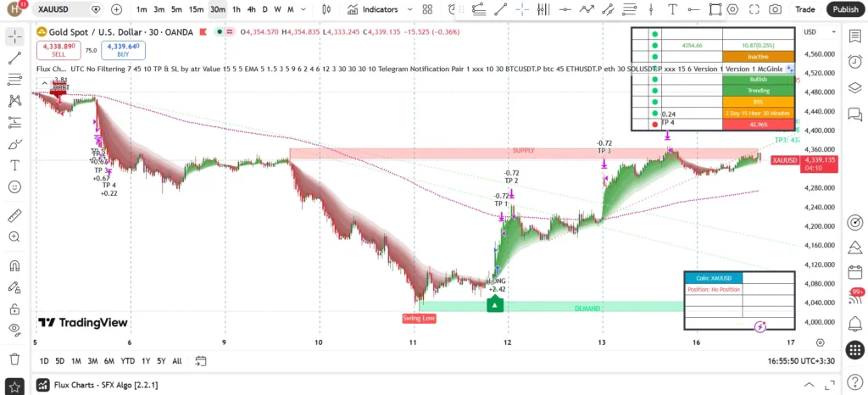Screen dimensions: 868x395
Task: Switch to the D daily timeframe
Action: coord(265,9)
